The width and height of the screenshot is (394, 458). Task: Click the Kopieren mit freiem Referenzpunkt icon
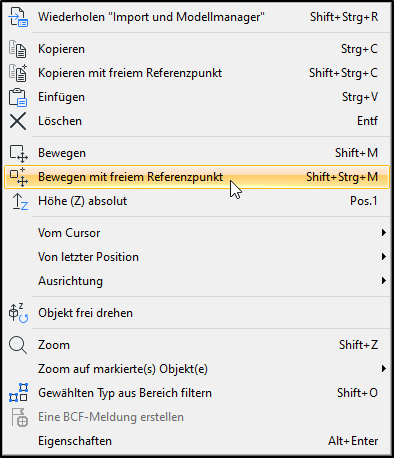pos(18,73)
